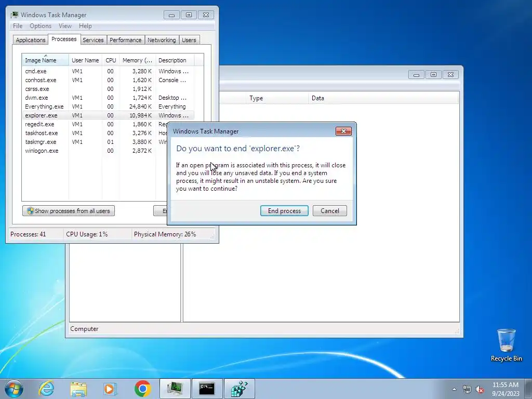Minimize the Windows Task Manager window
Image resolution: width=532 pixels, height=399 pixels.
[x=171, y=15]
